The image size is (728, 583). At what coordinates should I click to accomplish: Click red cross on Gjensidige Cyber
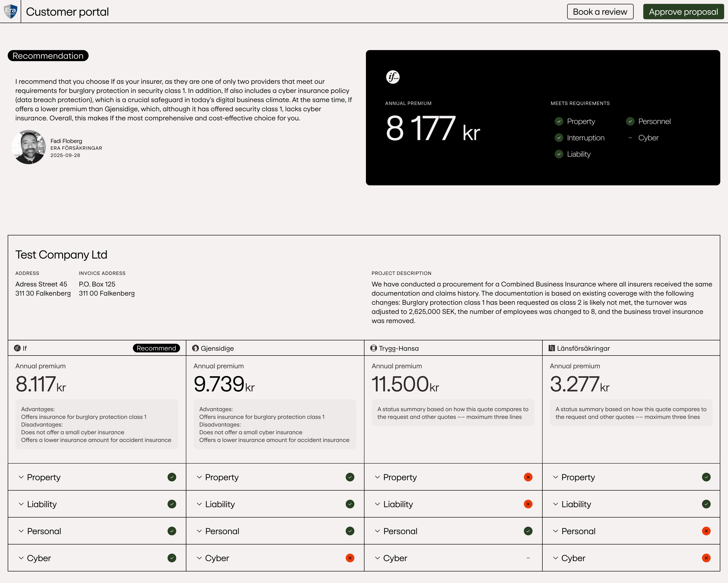(x=350, y=558)
